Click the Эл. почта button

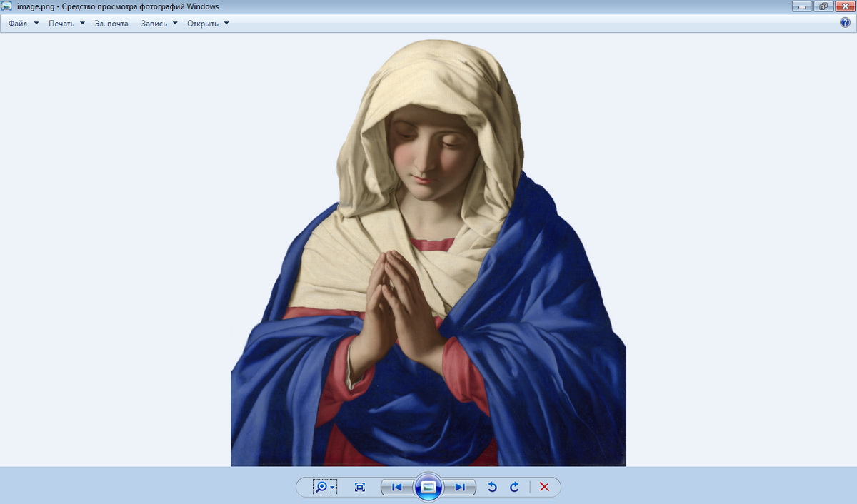[x=111, y=24]
